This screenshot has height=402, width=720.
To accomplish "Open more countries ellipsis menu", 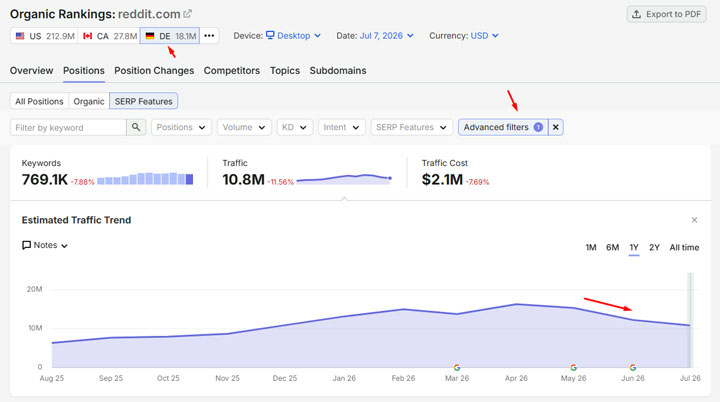I will coord(209,36).
